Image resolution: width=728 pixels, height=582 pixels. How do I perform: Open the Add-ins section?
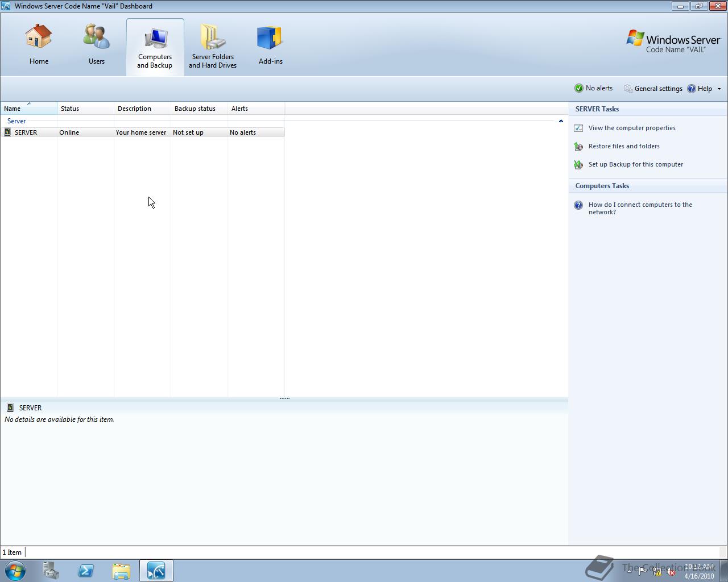[x=270, y=45]
